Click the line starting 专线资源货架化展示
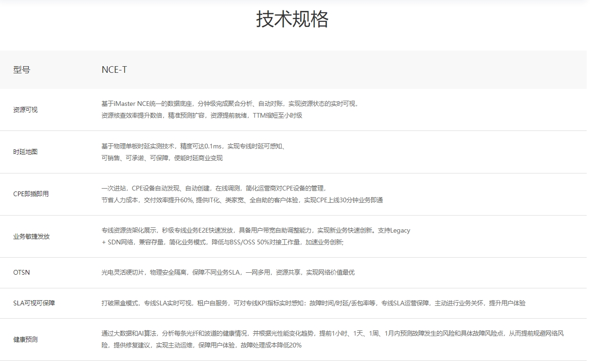 click(x=256, y=230)
